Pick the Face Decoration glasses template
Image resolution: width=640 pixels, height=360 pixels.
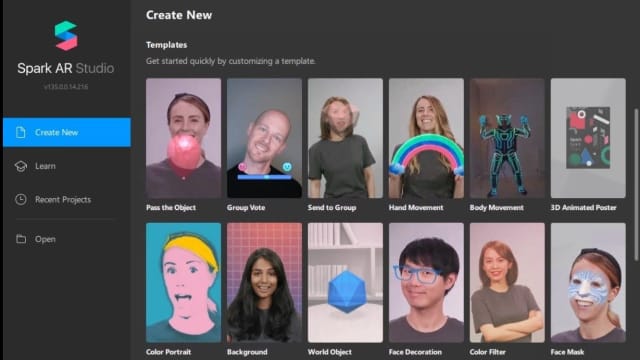coord(426,282)
